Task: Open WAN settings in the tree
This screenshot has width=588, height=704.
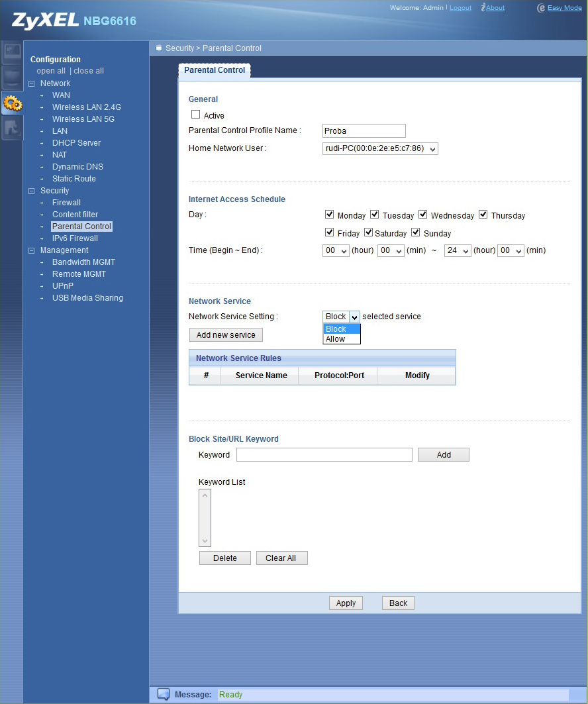Action: 61,95
